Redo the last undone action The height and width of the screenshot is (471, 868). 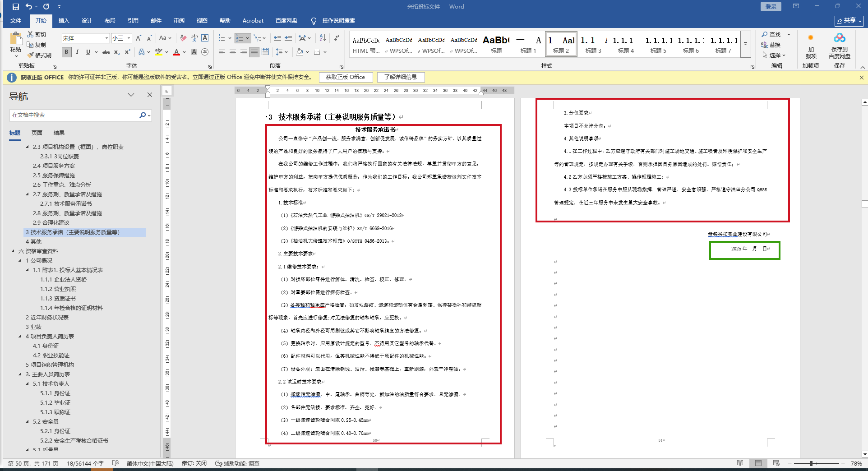[x=46, y=7]
